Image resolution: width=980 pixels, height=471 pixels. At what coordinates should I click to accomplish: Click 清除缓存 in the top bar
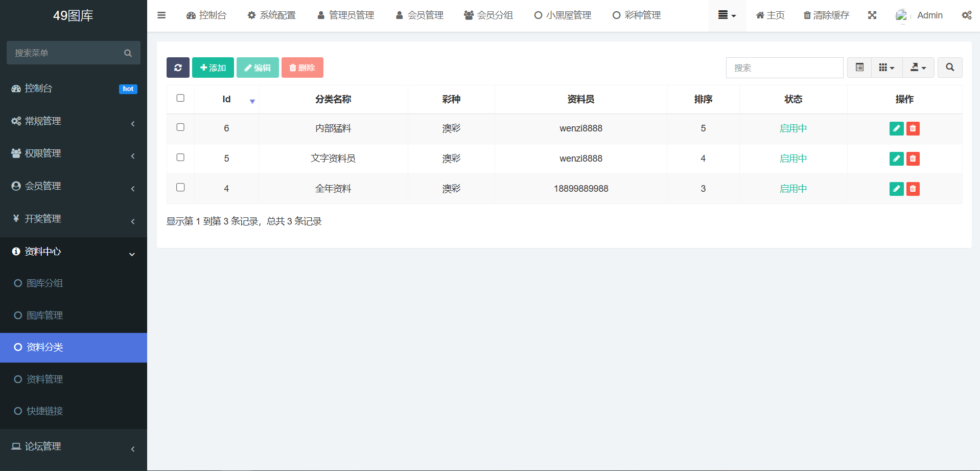coord(826,15)
